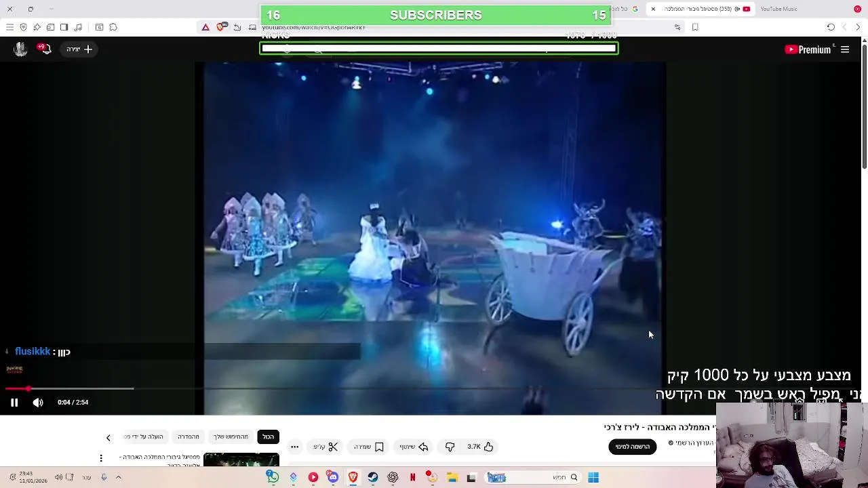Viewport: 868px width, 488px height.
Task: Click the Brave Rewards triangle icon
Action: tap(205, 27)
